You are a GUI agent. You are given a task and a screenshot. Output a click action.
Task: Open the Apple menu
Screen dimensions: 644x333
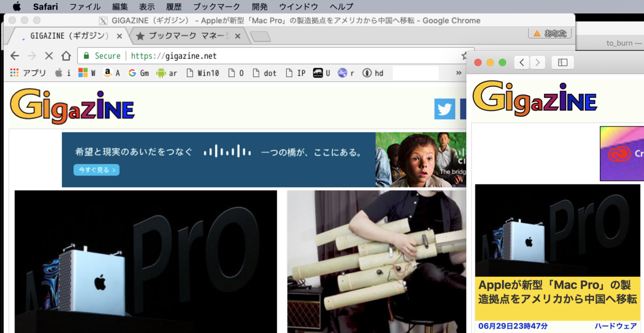(x=16, y=6)
